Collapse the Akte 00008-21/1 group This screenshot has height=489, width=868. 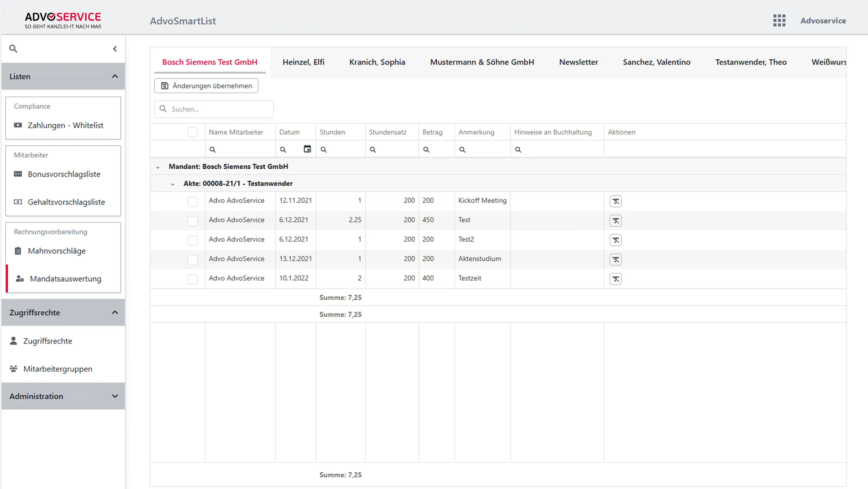[x=173, y=184]
